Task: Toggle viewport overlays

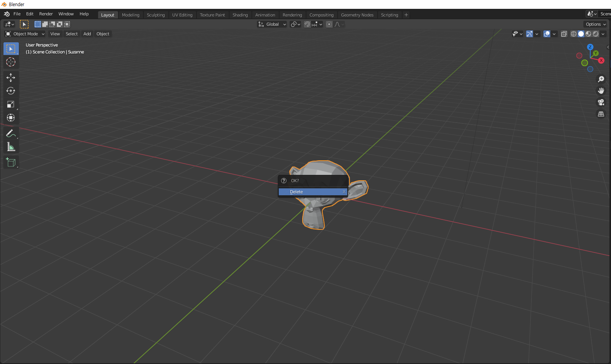Action: pyautogui.click(x=547, y=34)
